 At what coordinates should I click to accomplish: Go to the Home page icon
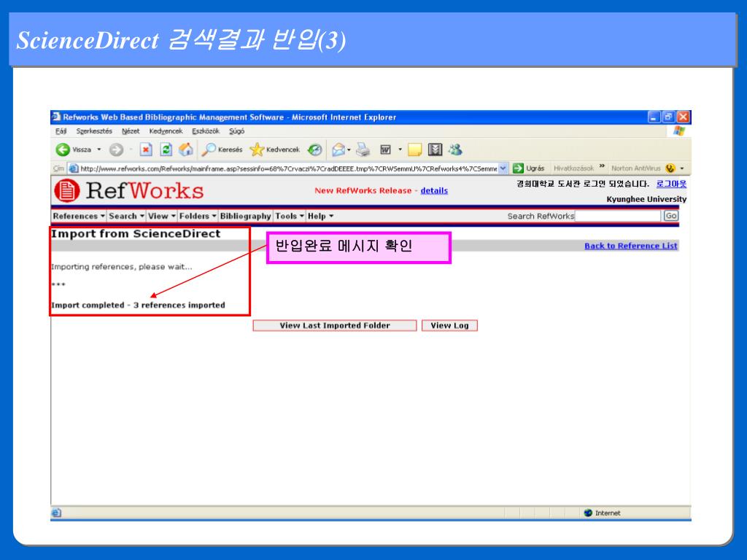coord(186,149)
